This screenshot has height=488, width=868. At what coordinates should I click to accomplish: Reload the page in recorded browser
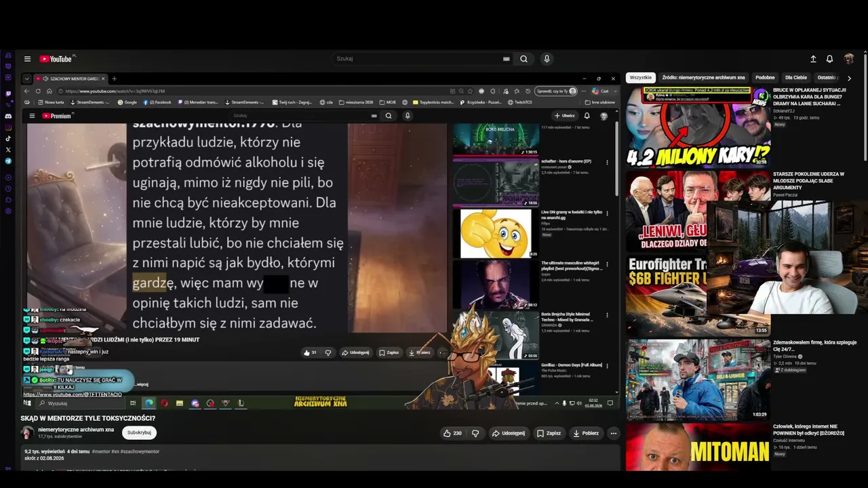[38, 91]
